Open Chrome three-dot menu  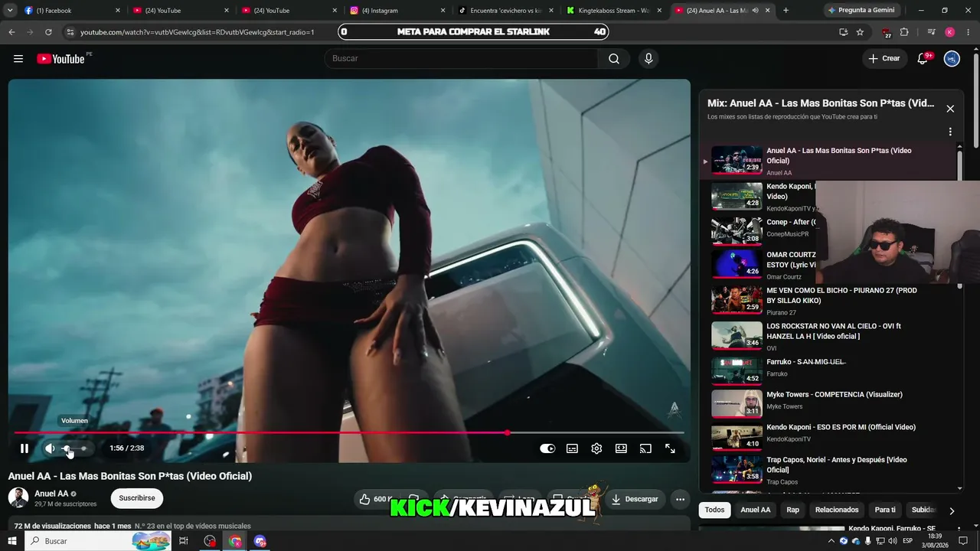(969, 32)
